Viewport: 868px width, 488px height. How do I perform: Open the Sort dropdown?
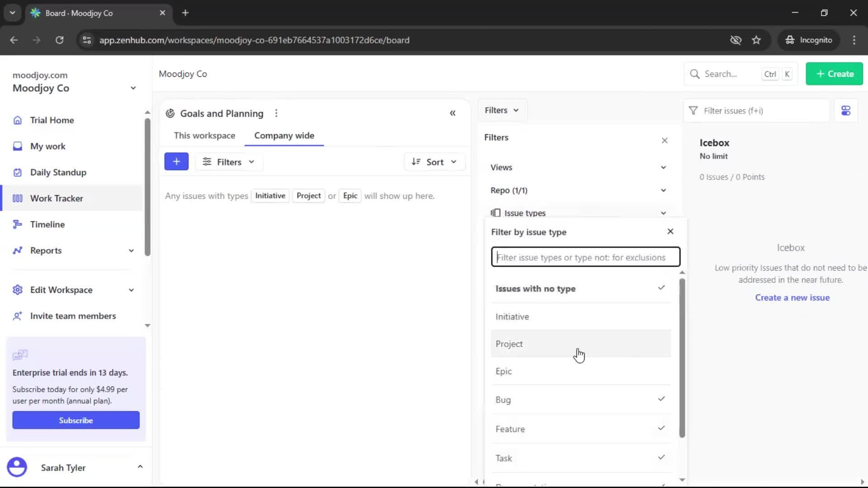click(434, 161)
